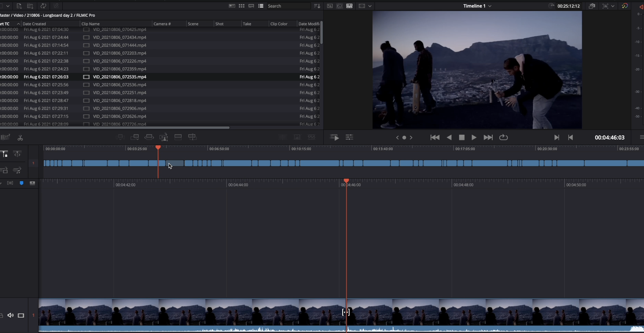
Task: Click the blue marker color flag icon
Action: [x=21, y=183]
